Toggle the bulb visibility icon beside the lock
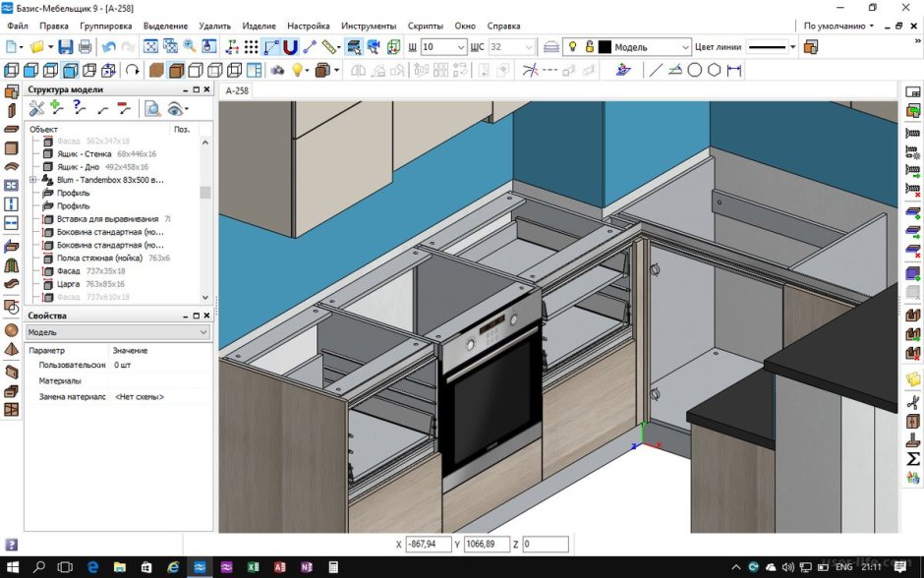924x578 pixels. (572, 45)
